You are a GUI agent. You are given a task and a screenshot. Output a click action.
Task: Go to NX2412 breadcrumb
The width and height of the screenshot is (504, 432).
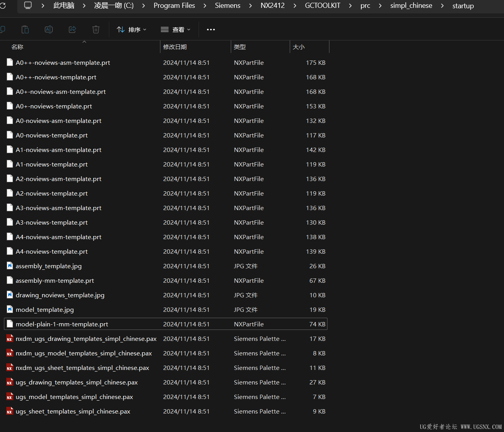point(272,5)
